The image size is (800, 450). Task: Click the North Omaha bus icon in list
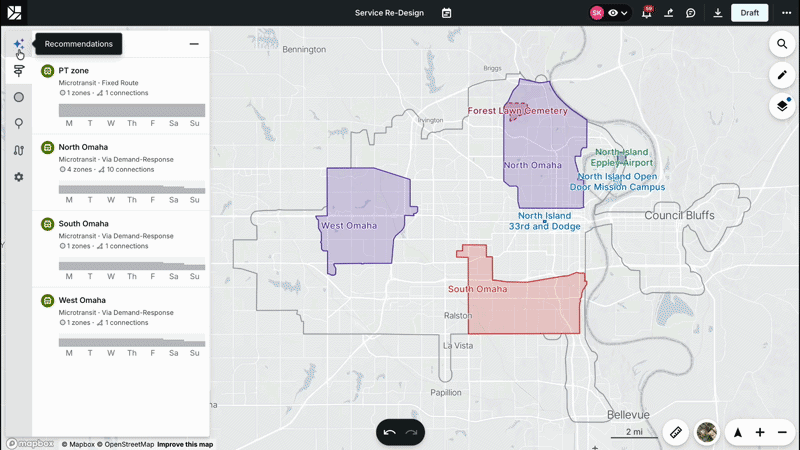click(47, 147)
